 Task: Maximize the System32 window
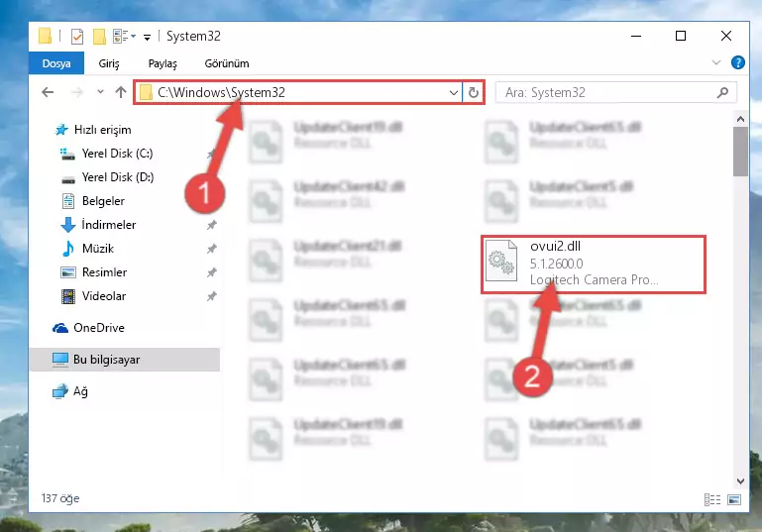[681, 36]
